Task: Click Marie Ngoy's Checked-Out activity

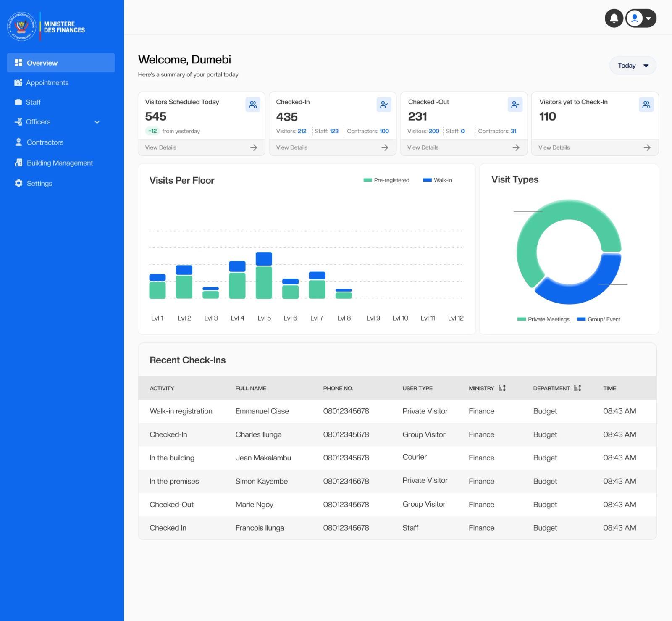Action: pos(171,505)
